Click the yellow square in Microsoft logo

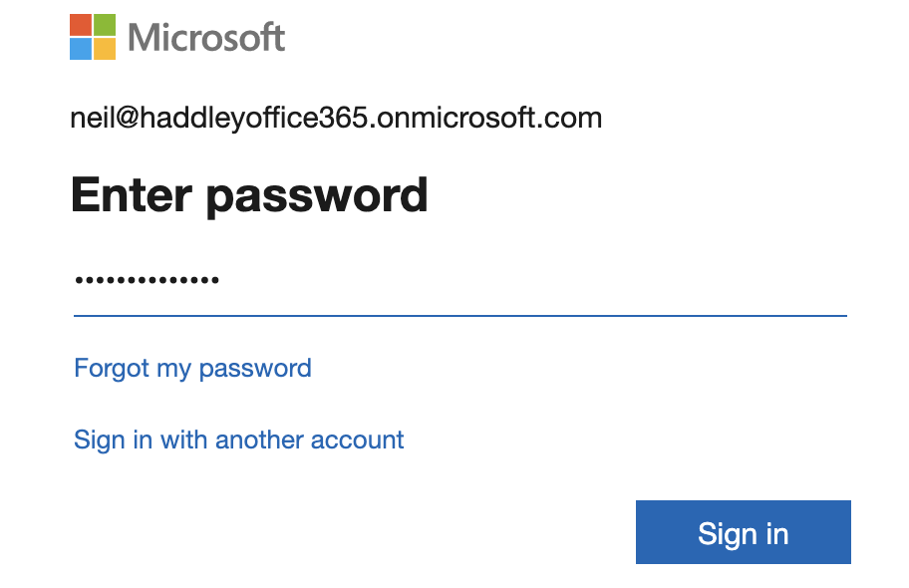(106, 49)
